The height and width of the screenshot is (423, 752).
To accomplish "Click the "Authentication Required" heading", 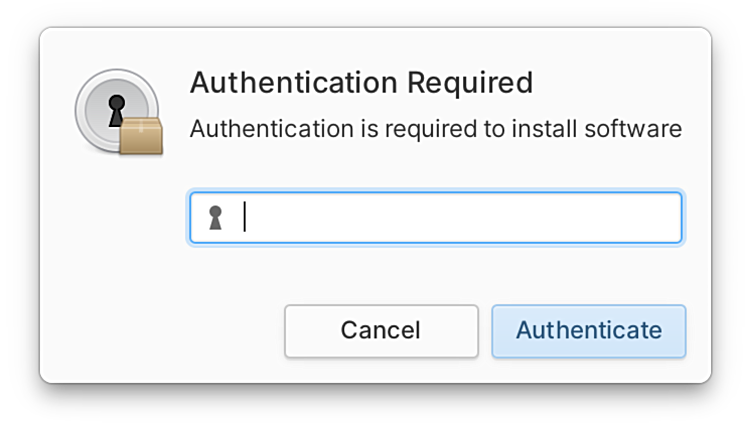I will pos(362,82).
